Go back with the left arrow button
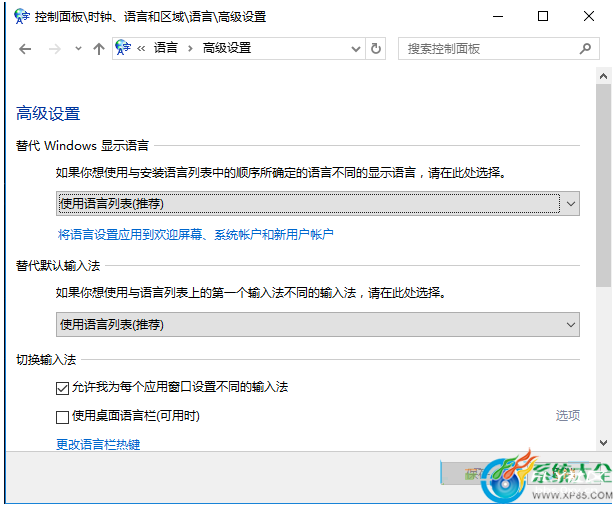The width and height of the screenshot is (615, 506). pyautogui.click(x=25, y=49)
